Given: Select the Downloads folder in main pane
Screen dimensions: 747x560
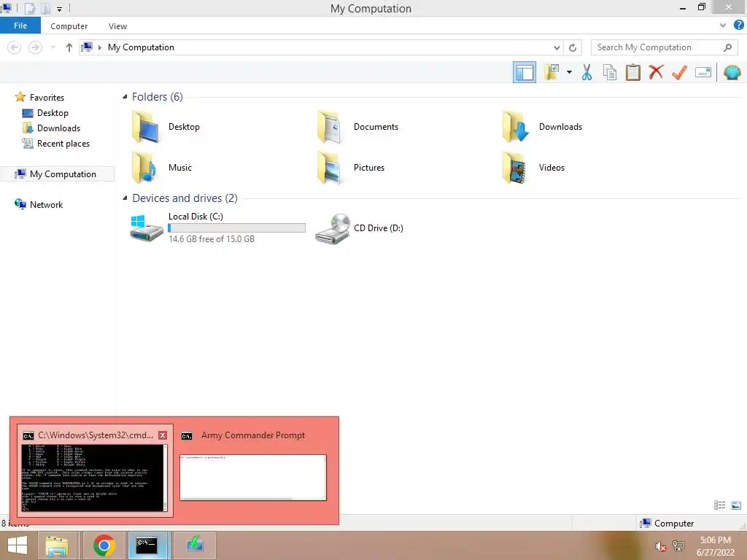Looking at the screenshot, I should (542, 127).
